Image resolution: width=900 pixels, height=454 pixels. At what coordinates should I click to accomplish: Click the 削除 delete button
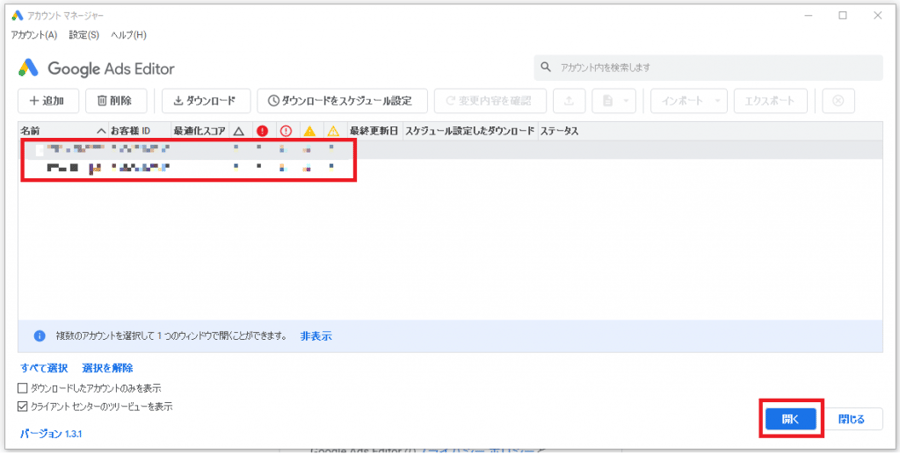[x=116, y=101]
